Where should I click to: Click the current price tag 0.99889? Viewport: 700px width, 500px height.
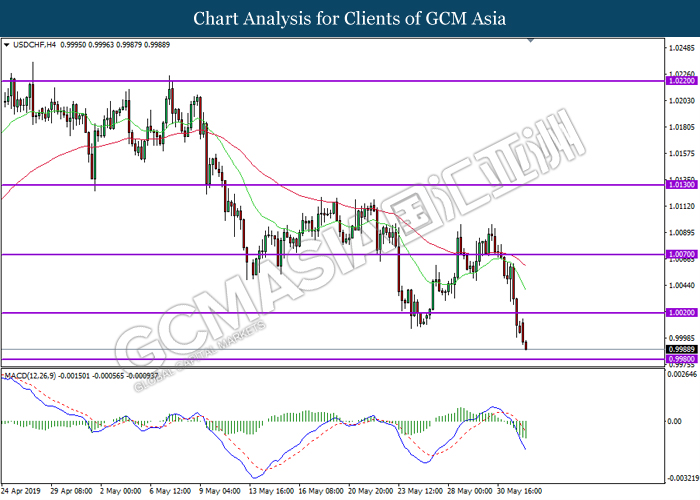pos(681,350)
